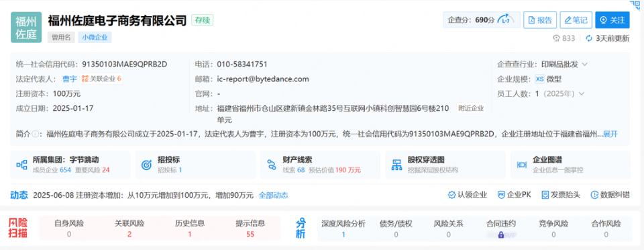Open the 附近企业 button
The image size is (644, 250).
pyautogui.click(x=471, y=109)
